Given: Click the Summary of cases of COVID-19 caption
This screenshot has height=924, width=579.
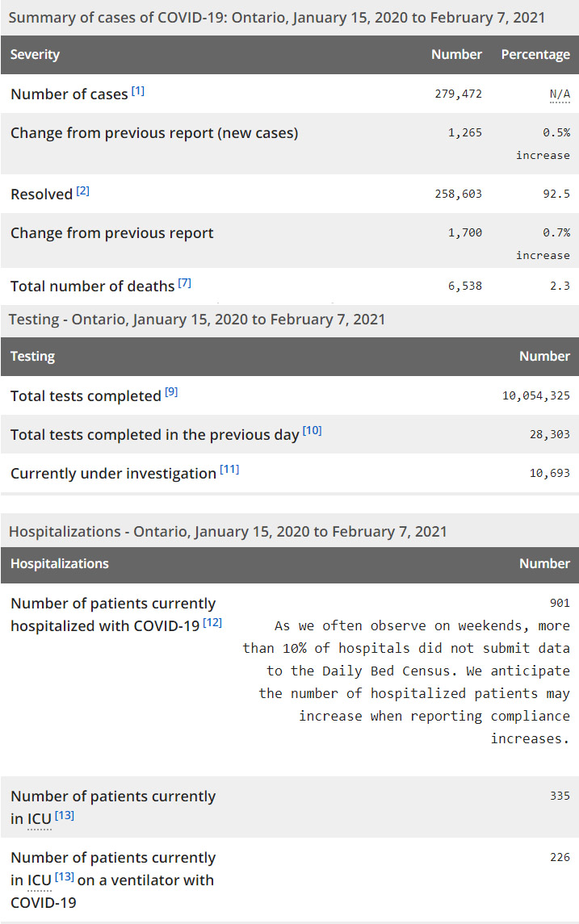Looking at the screenshot, I should [276, 17].
